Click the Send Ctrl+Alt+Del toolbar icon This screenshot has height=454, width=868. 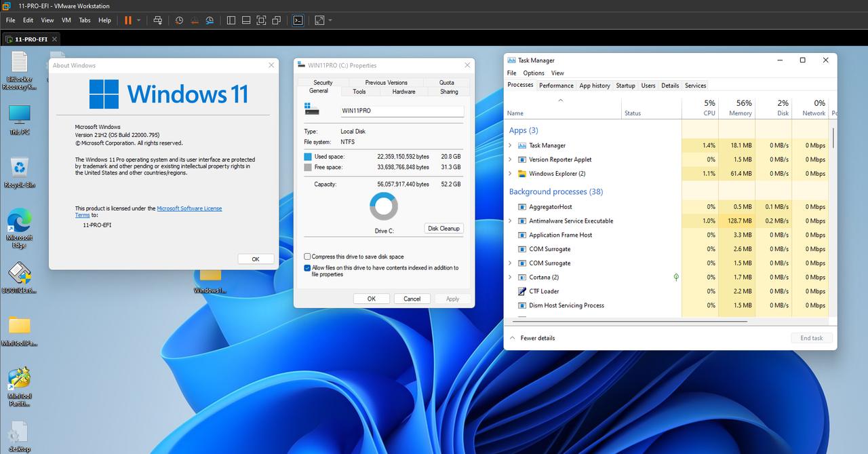(x=157, y=20)
